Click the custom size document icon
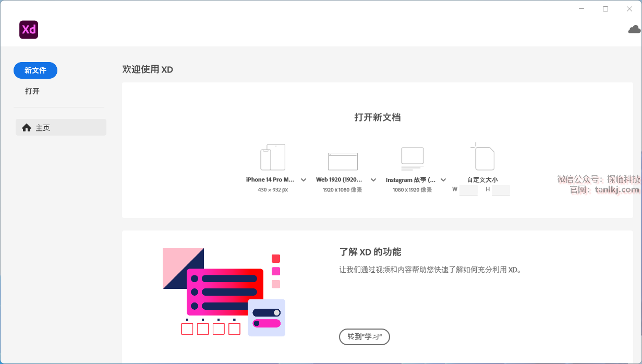Screen dimensions: 642x364 click(482, 157)
